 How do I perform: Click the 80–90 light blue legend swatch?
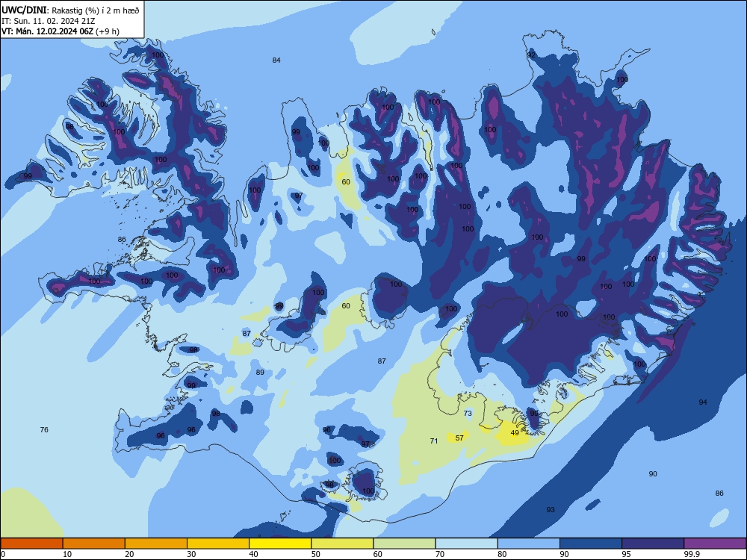coord(528,544)
